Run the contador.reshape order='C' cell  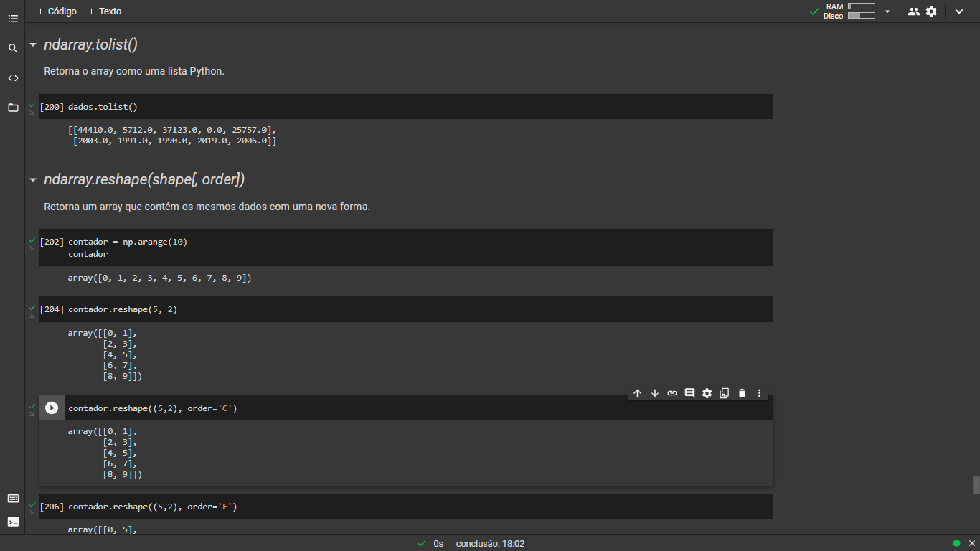pyautogui.click(x=52, y=408)
